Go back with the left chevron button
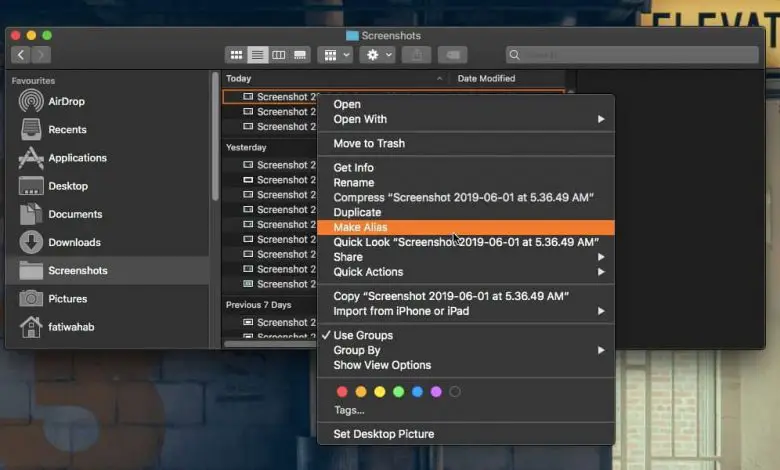Viewport: 780px width, 470px height. [21, 55]
